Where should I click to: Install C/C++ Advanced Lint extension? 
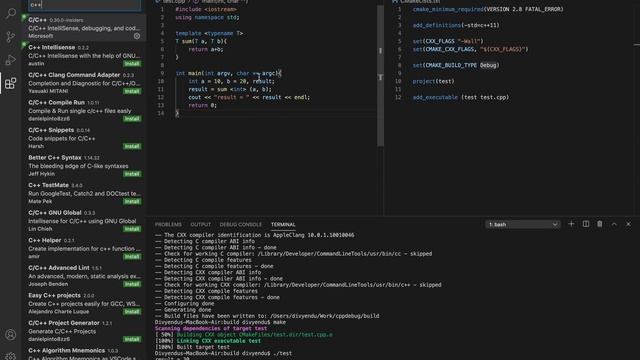(x=132, y=284)
